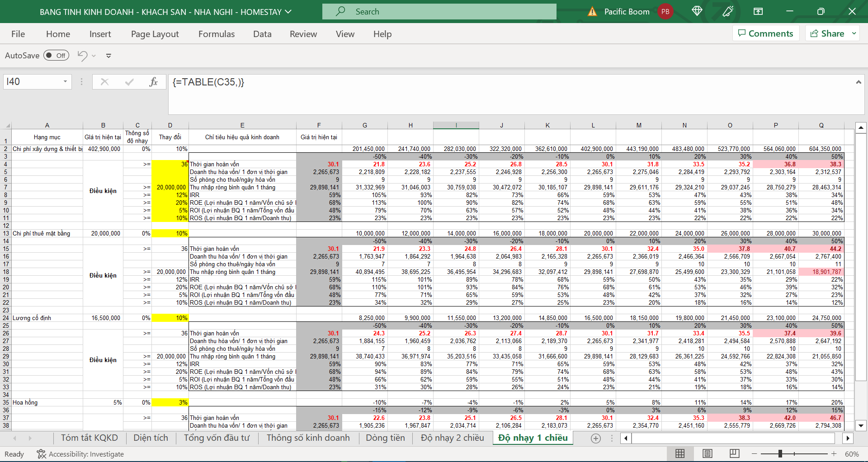Open the Microsoft Rewards diamond icon

coord(697,11)
